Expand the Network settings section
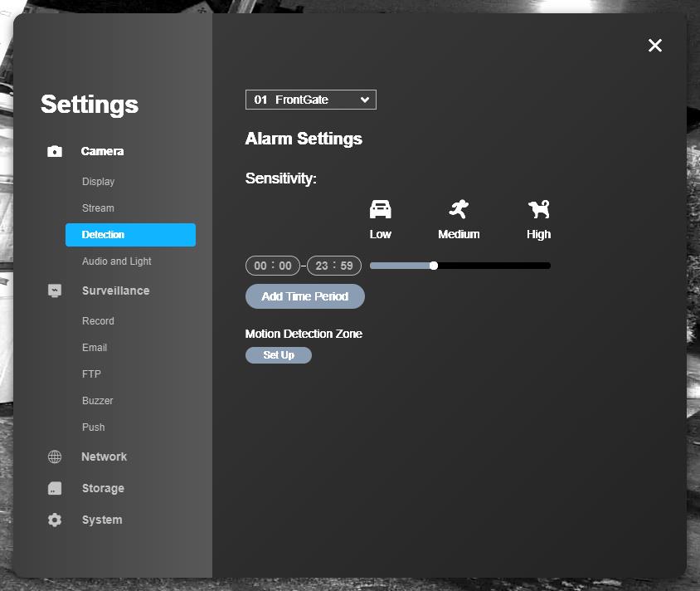The height and width of the screenshot is (591, 700). click(x=104, y=457)
